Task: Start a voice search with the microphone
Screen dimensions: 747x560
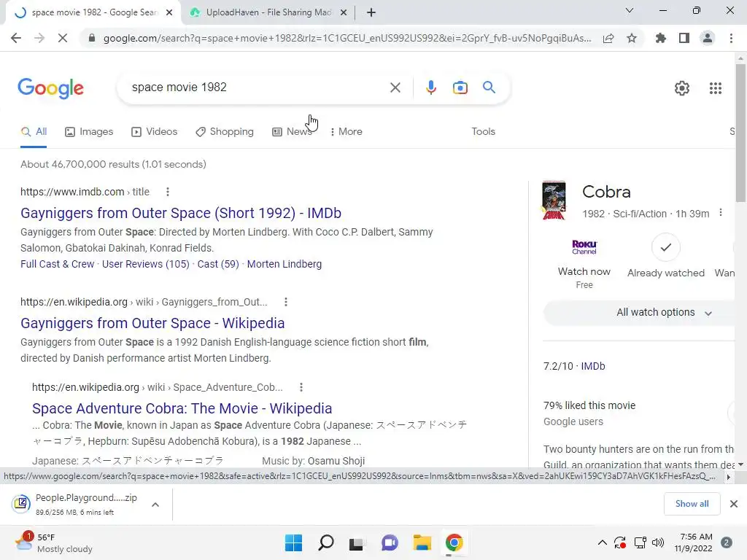Action: [430, 87]
